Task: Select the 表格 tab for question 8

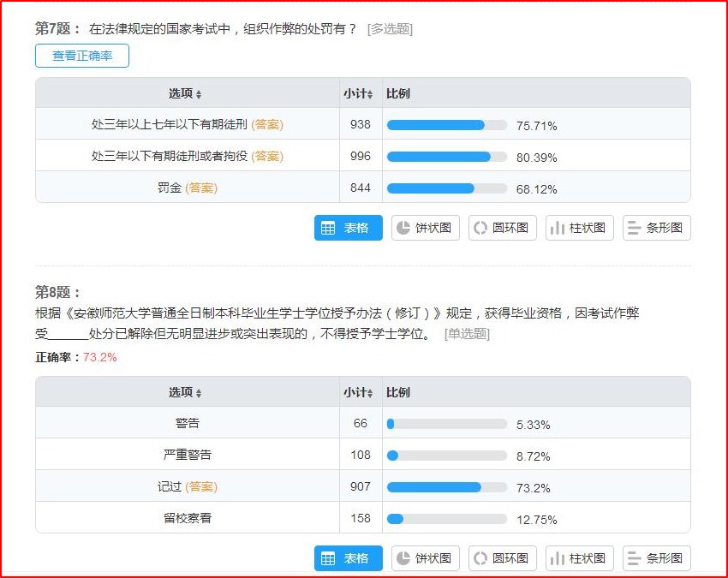Action: click(x=348, y=558)
